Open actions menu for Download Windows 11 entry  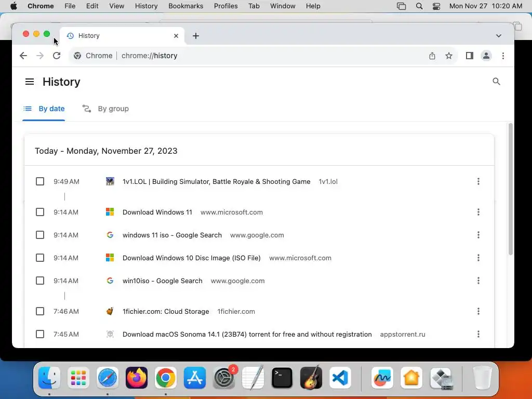[x=478, y=212]
